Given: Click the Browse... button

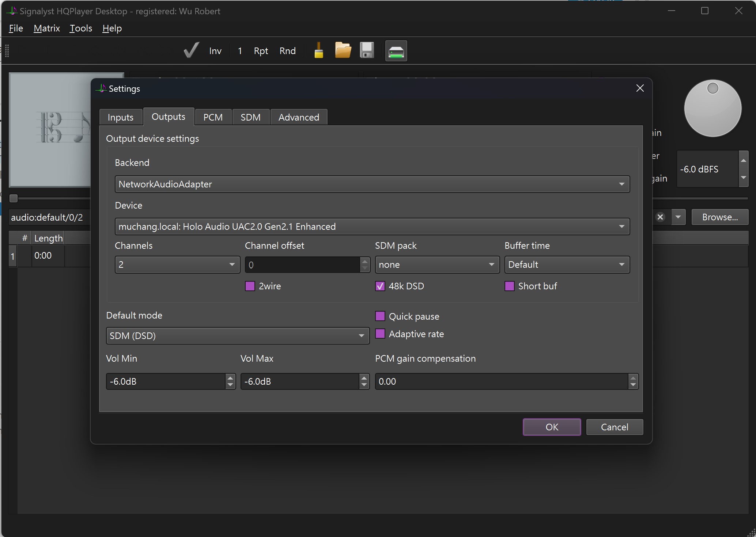Looking at the screenshot, I should click(x=720, y=217).
